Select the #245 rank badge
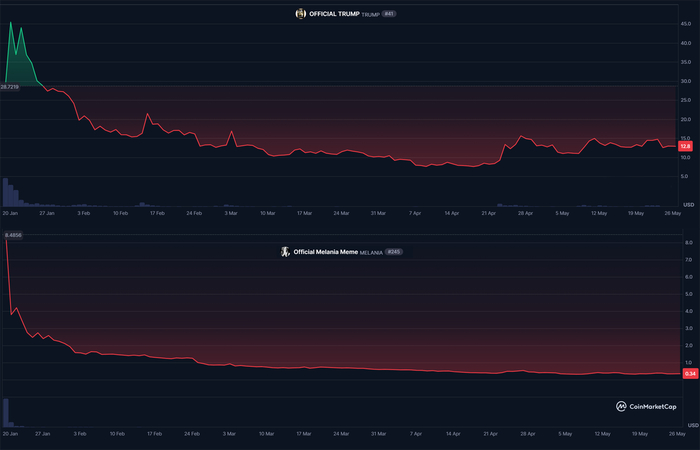The width and height of the screenshot is (700, 450). click(x=392, y=252)
